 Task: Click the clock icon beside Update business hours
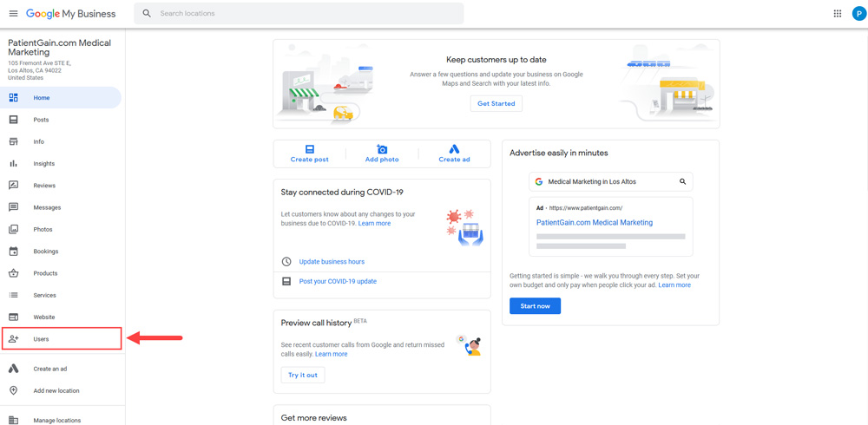point(286,261)
